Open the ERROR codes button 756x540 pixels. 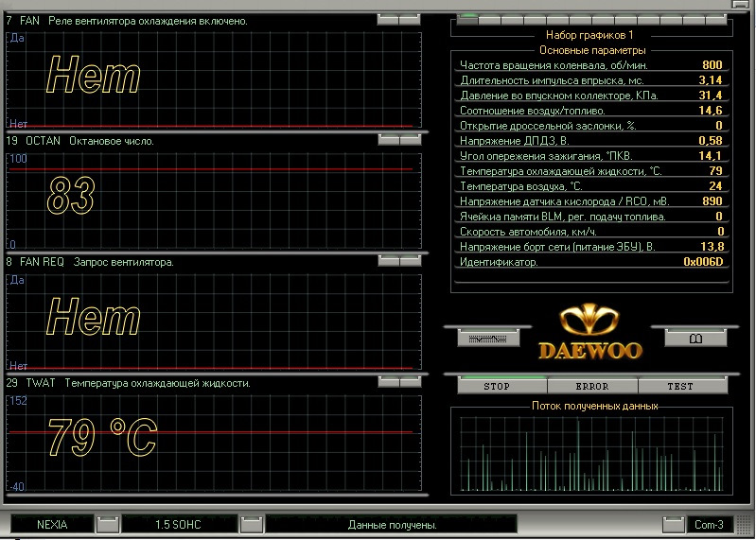click(x=592, y=386)
